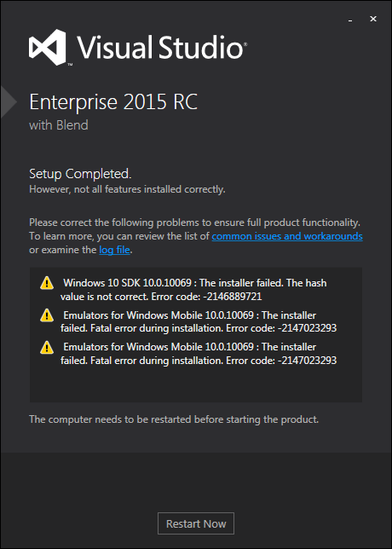This screenshot has width=392, height=549.
Task: Select the Windows 10 SDK hash value error text
Action: click(x=193, y=290)
